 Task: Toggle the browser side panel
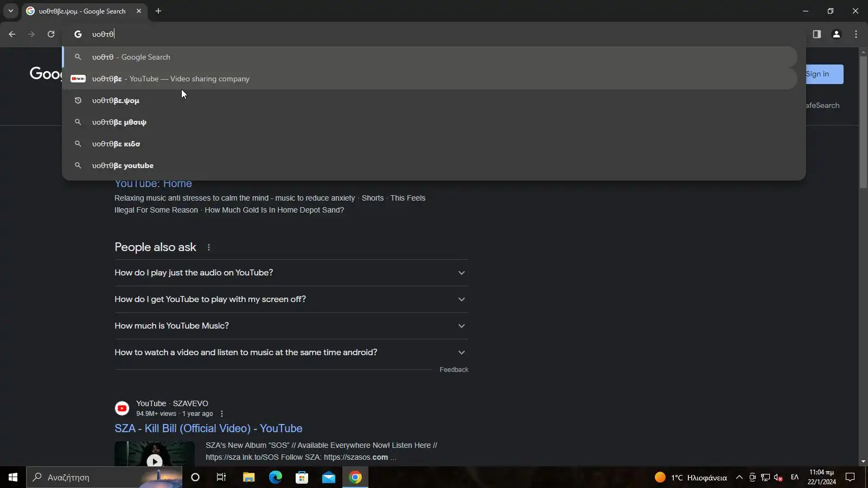click(817, 34)
